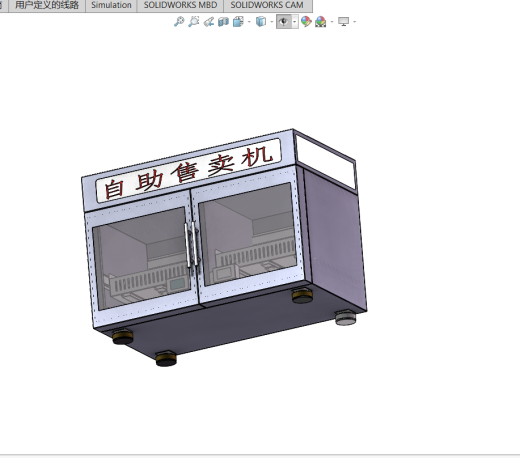This screenshot has width=520, height=458.
Task: Click the Display Style cube icon
Action: (261, 22)
